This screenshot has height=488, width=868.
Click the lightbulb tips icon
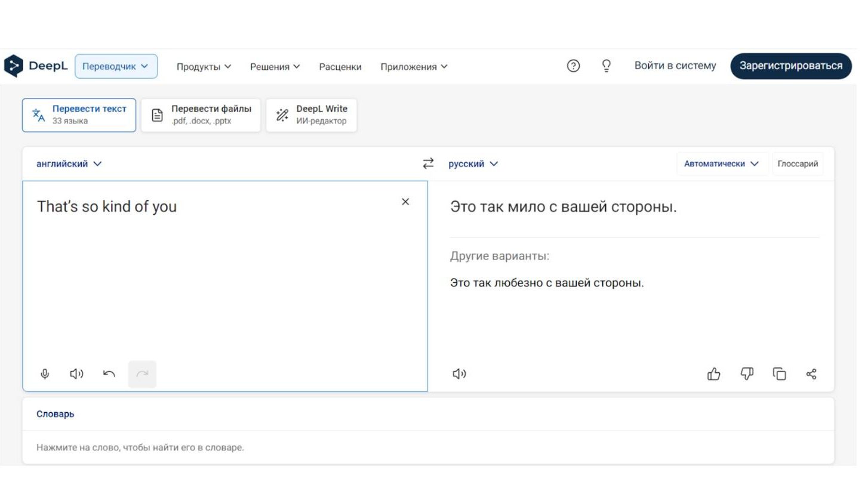pyautogui.click(x=606, y=66)
